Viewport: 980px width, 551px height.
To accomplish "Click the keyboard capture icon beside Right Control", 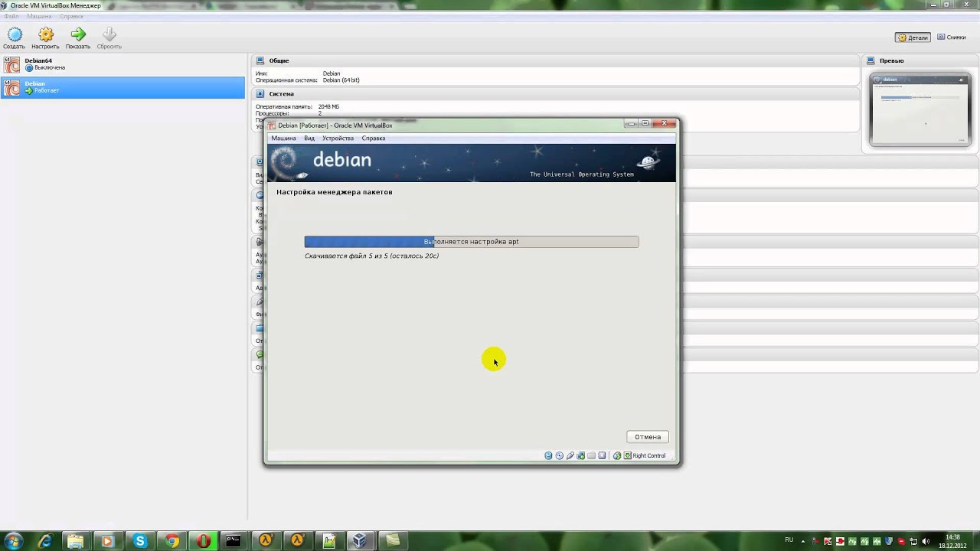I will [627, 455].
